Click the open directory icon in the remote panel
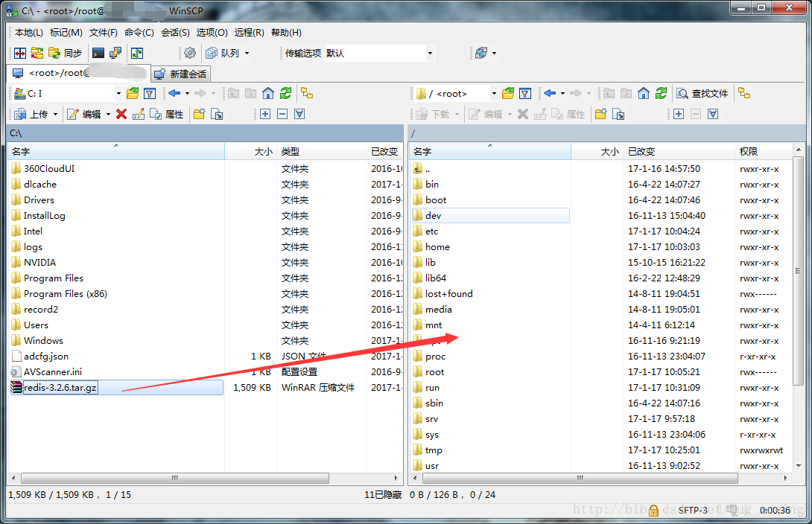812x524 pixels. (x=508, y=93)
